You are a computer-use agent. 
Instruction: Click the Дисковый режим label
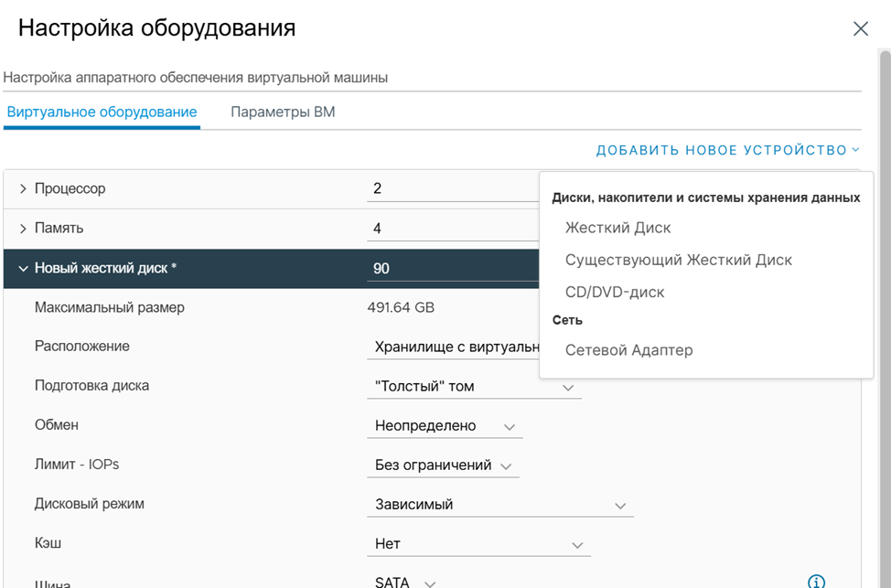point(90,504)
